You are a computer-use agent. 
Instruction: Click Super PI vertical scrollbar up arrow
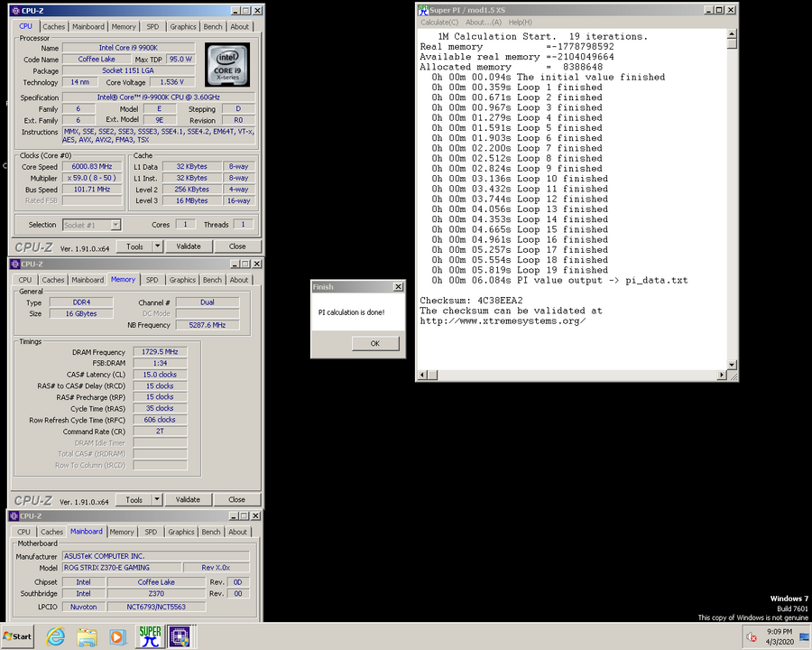pos(732,34)
